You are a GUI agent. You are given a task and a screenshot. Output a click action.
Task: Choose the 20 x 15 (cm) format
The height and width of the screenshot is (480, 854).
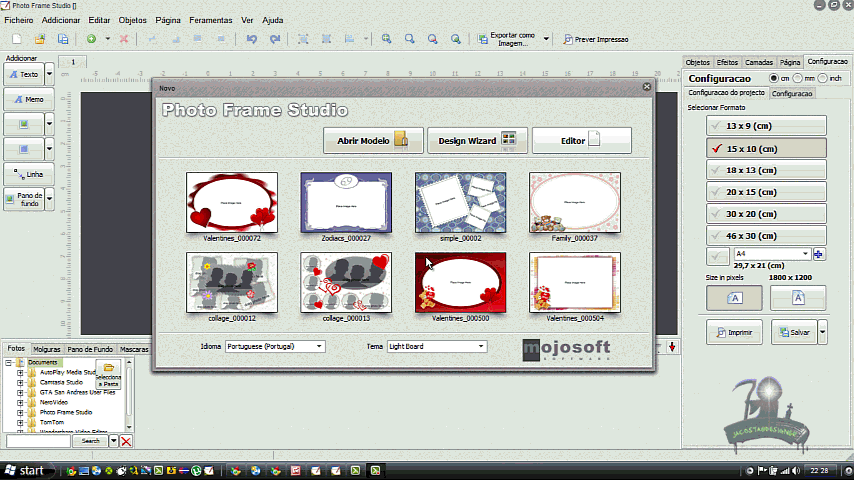766,192
